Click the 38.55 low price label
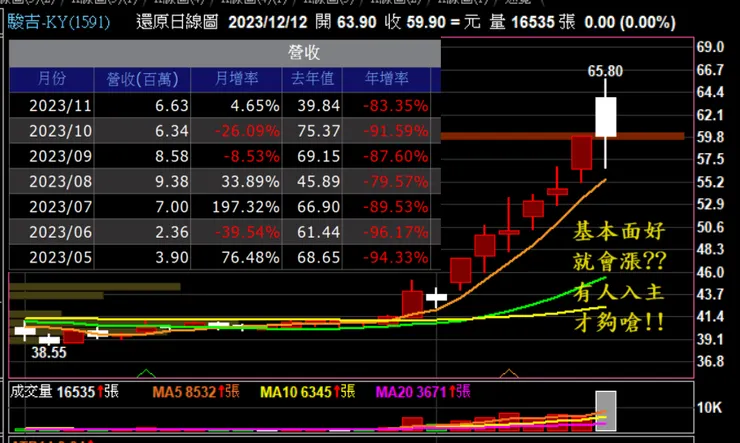This screenshot has width=740, height=443. coord(49,352)
